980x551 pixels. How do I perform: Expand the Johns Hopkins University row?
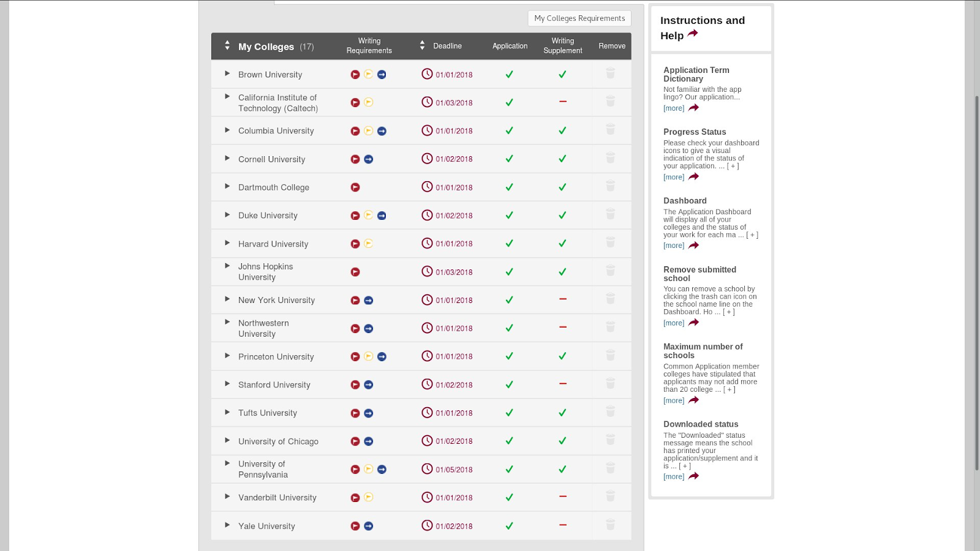[227, 266]
